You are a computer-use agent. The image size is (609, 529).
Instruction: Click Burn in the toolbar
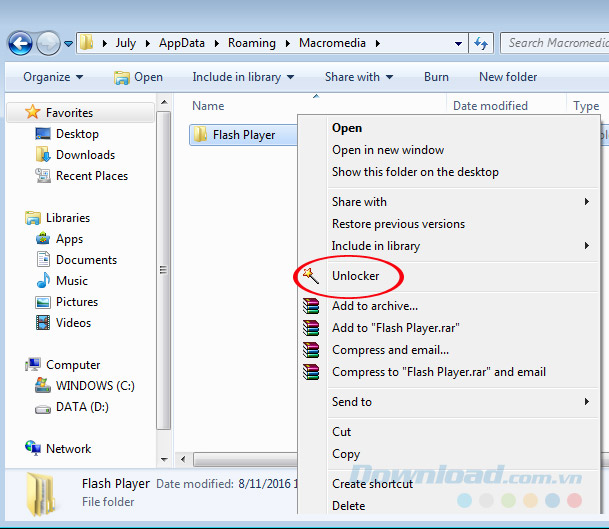[436, 77]
